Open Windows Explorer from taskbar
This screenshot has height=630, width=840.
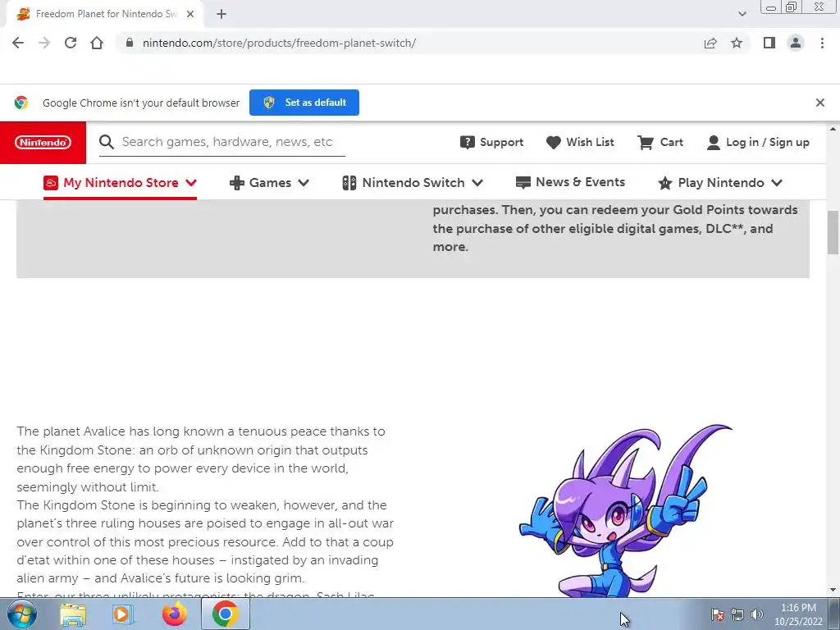(x=73, y=614)
